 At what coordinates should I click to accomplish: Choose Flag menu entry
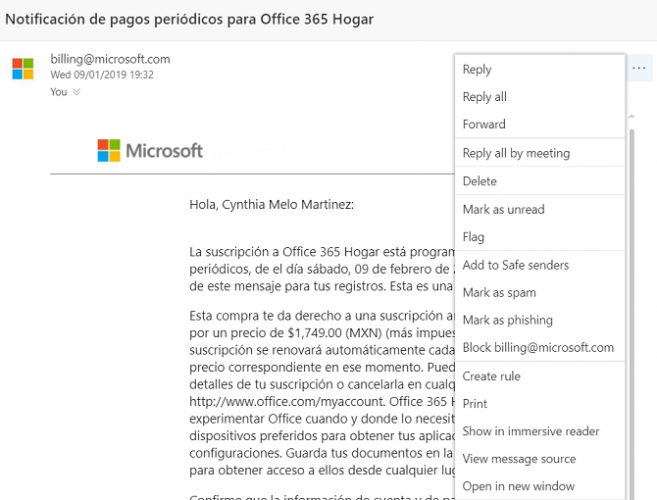pyautogui.click(x=540, y=237)
